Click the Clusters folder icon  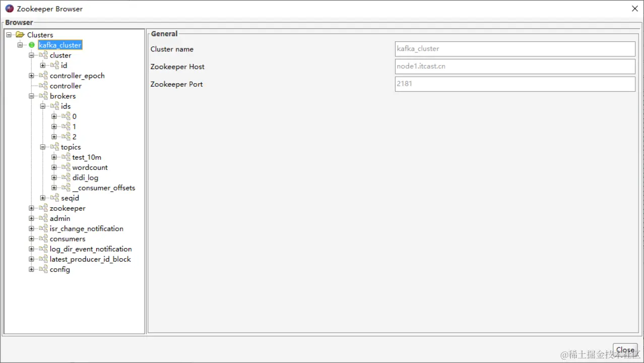pyautogui.click(x=20, y=35)
